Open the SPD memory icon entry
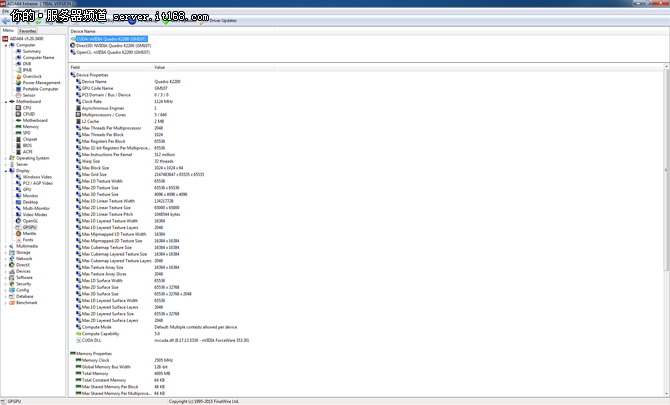This screenshot has width=670, height=405. point(18,133)
